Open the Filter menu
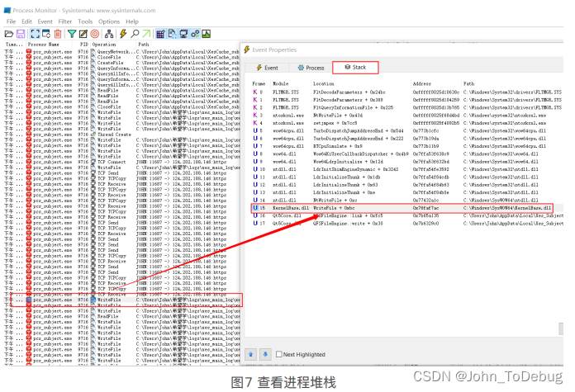The height and width of the screenshot is (392, 575). [65, 21]
